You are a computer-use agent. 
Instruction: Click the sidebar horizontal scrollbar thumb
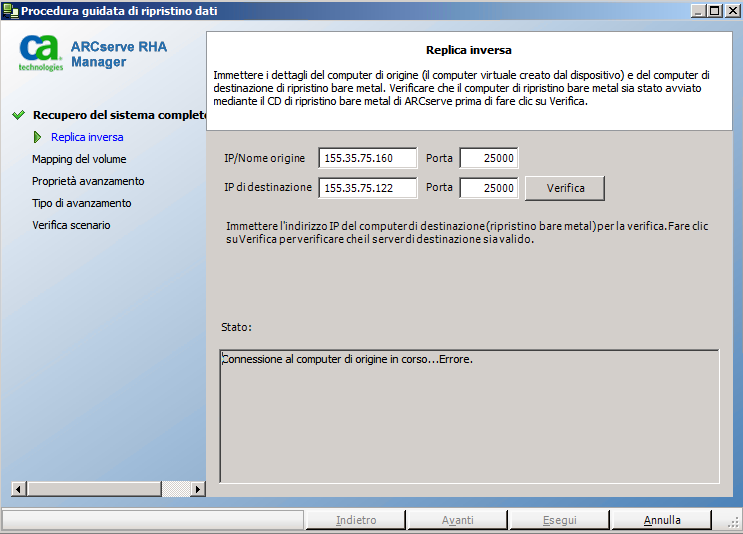pos(94,489)
